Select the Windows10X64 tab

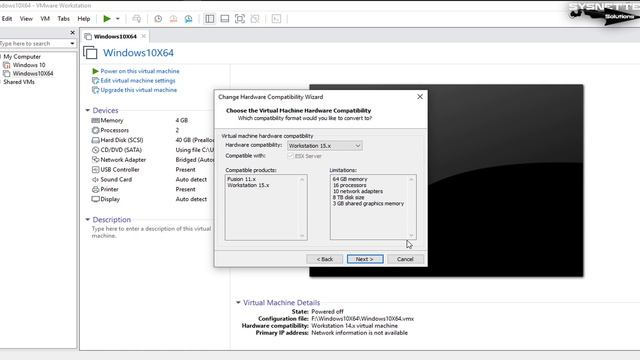click(x=115, y=36)
